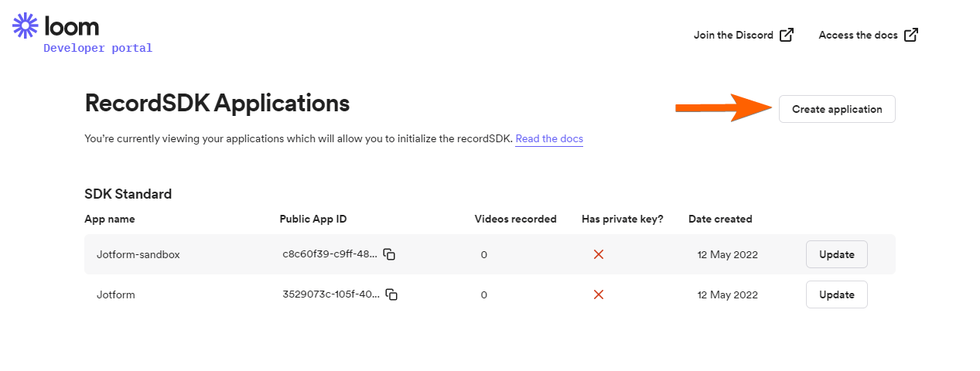Click external link icon beside Access the docs

pyautogui.click(x=911, y=35)
